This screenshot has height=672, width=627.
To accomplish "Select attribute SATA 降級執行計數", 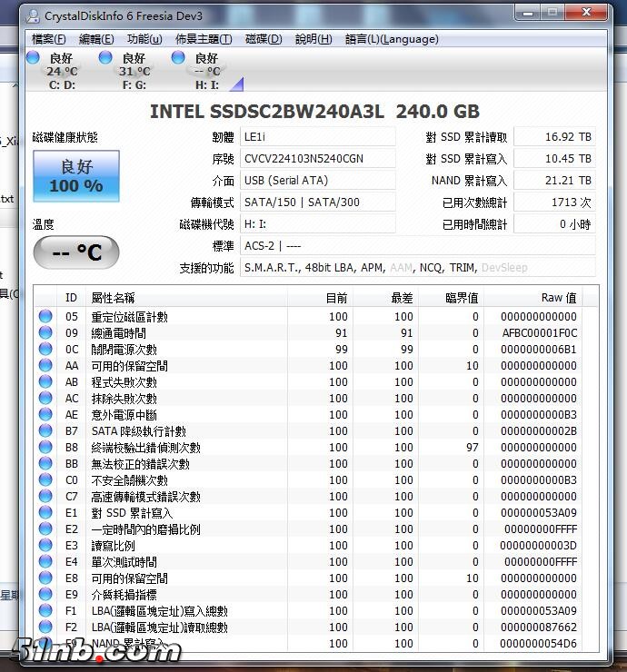I will click(138, 431).
